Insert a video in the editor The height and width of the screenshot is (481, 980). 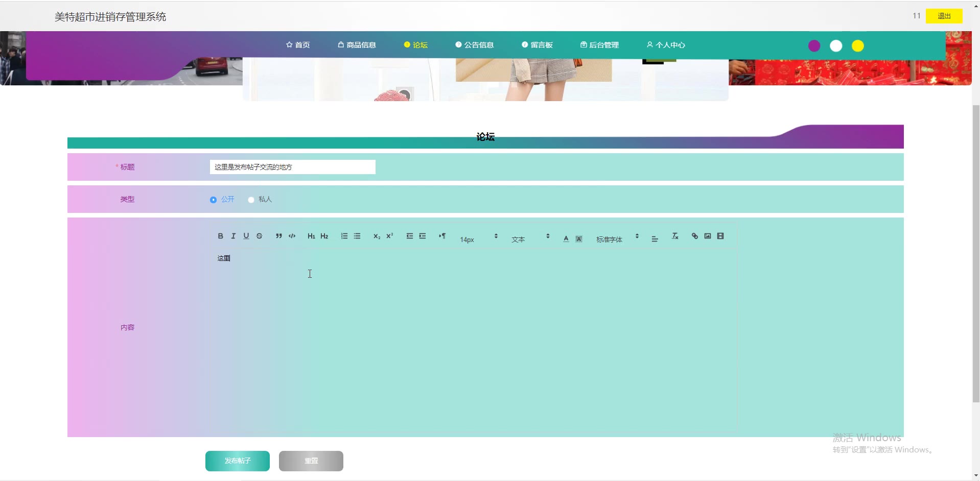coord(720,236)
